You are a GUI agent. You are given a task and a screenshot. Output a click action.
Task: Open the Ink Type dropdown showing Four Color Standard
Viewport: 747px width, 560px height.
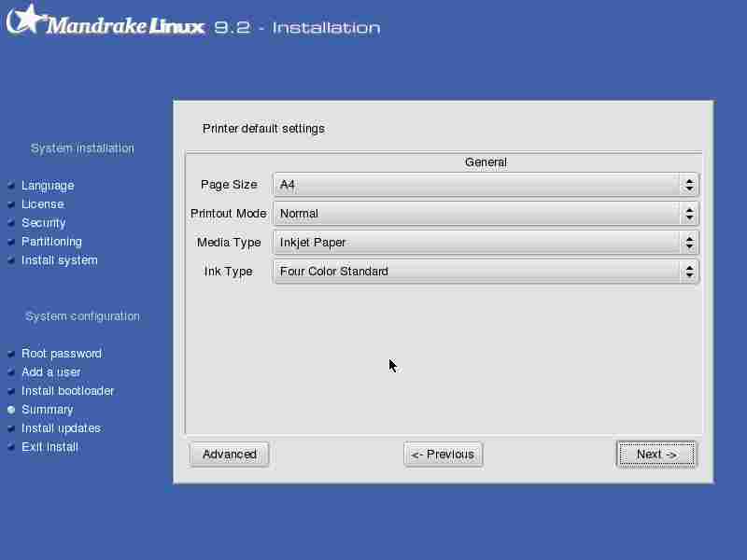486,272
